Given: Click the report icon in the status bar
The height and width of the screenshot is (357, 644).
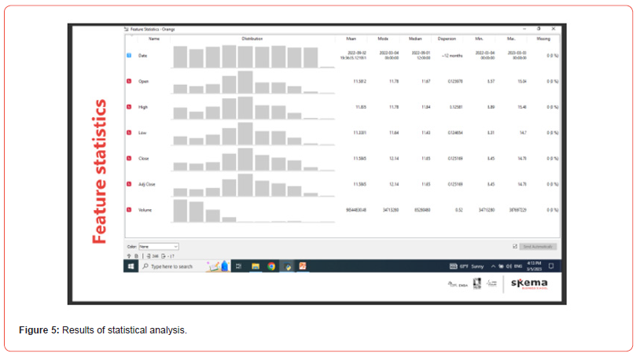Looking at the screenshot, I should pyautogui.click(x=136, y=256).
